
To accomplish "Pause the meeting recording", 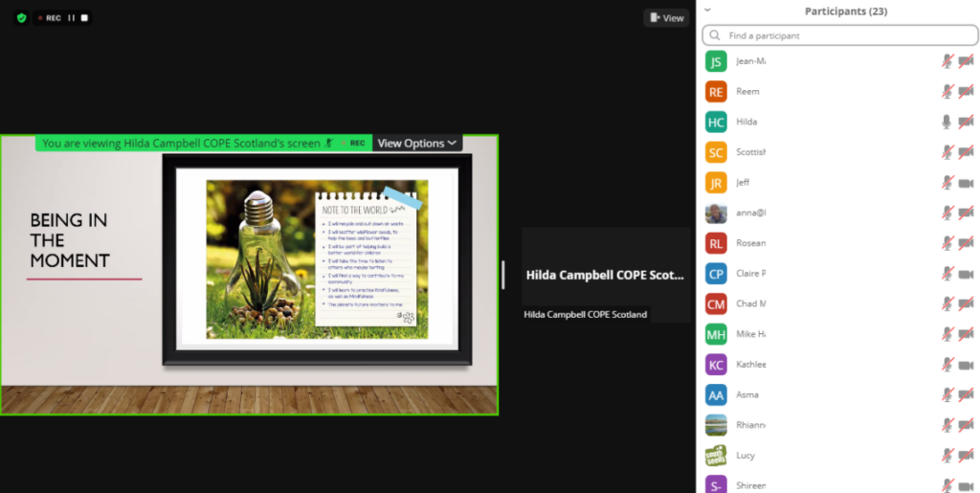I will click(71, 18).
